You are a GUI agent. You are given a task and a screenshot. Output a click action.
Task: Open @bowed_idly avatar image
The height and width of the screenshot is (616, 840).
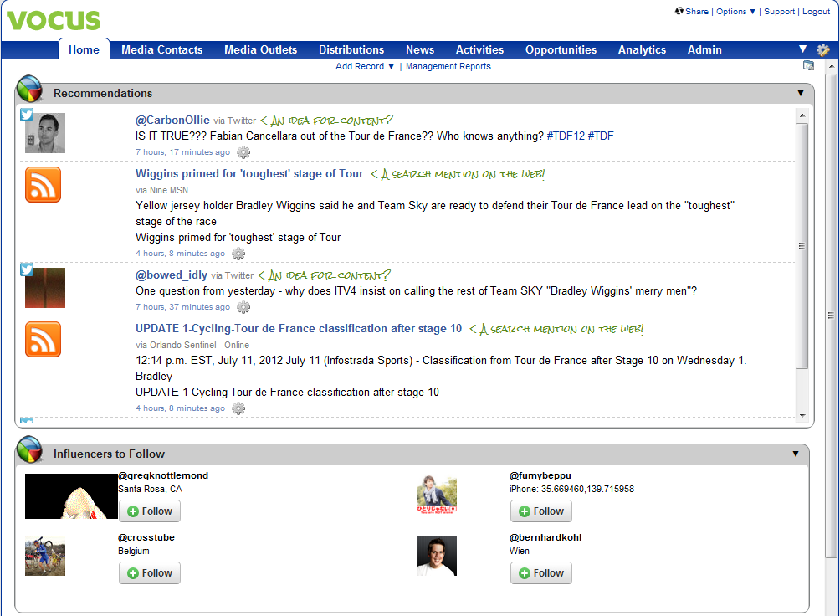click(x=45, y=288)
